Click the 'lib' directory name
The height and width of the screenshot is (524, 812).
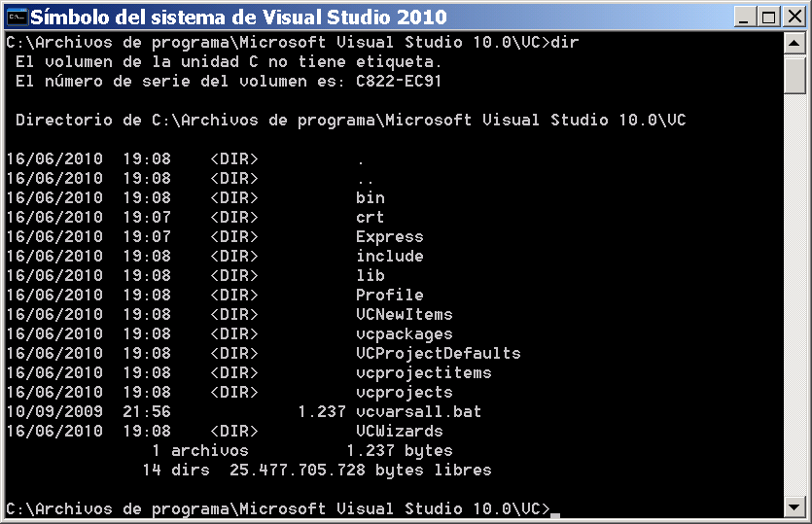371,275
